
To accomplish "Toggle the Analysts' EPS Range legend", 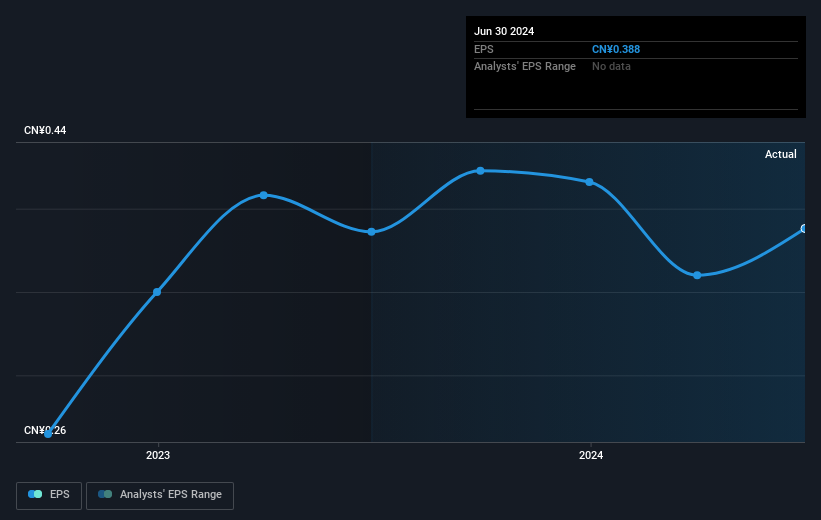I will 160,495.
